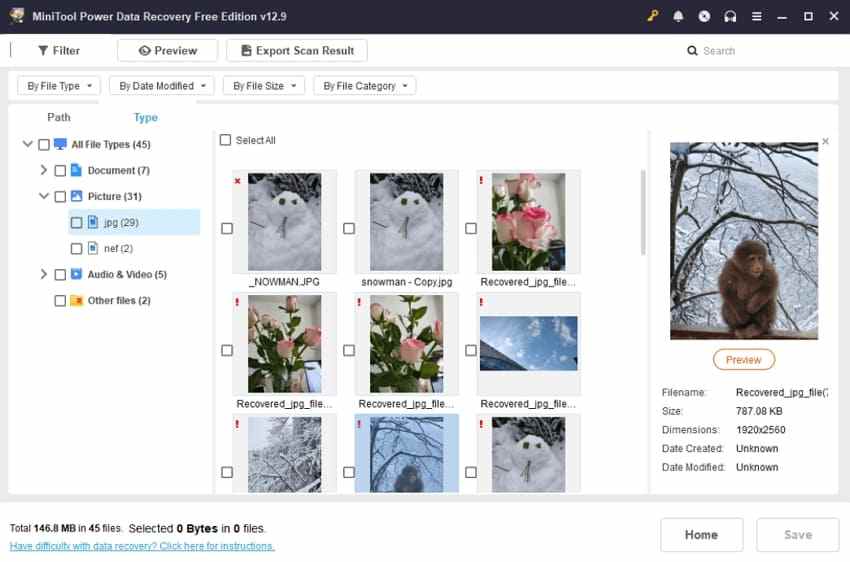Click the Document category file icon
This screenshot has height=562, width=850.
(76, 170)
